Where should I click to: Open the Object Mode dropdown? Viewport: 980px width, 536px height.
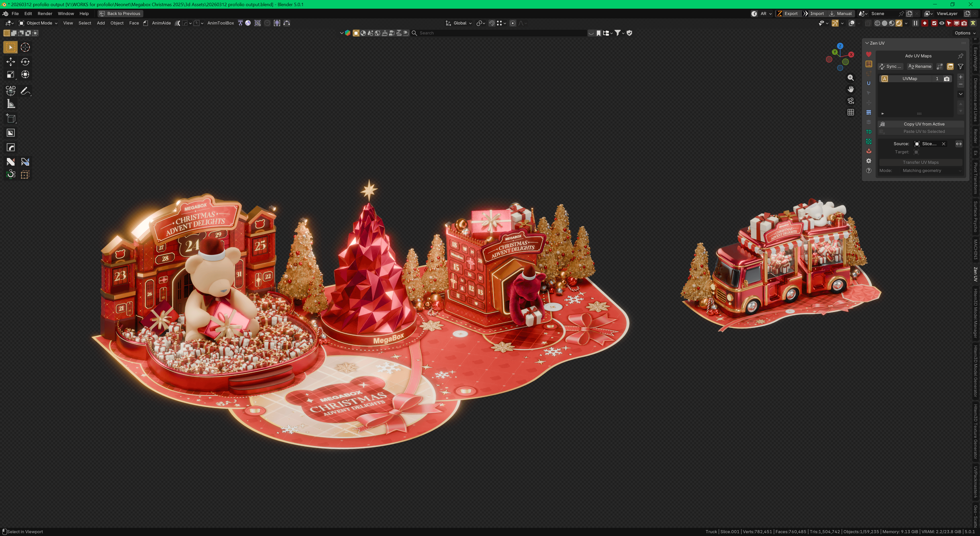(x=38, y=23)
